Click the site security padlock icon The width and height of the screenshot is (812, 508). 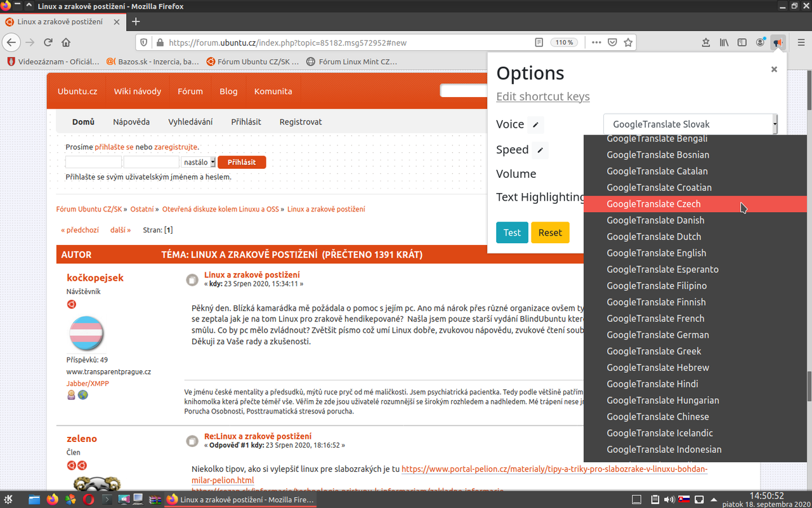point(160,43)
